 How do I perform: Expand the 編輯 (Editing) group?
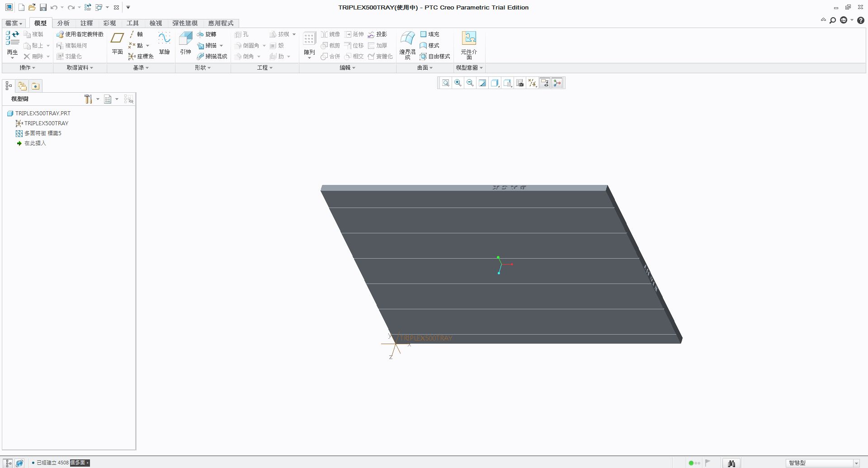point(347,68)
